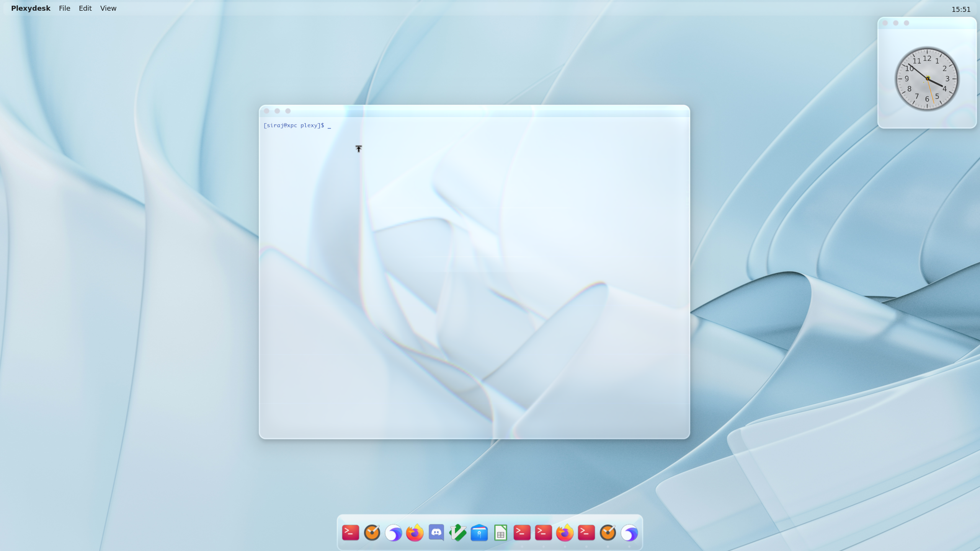Open the leftmost orange clock dock icon

pos(372,533)
